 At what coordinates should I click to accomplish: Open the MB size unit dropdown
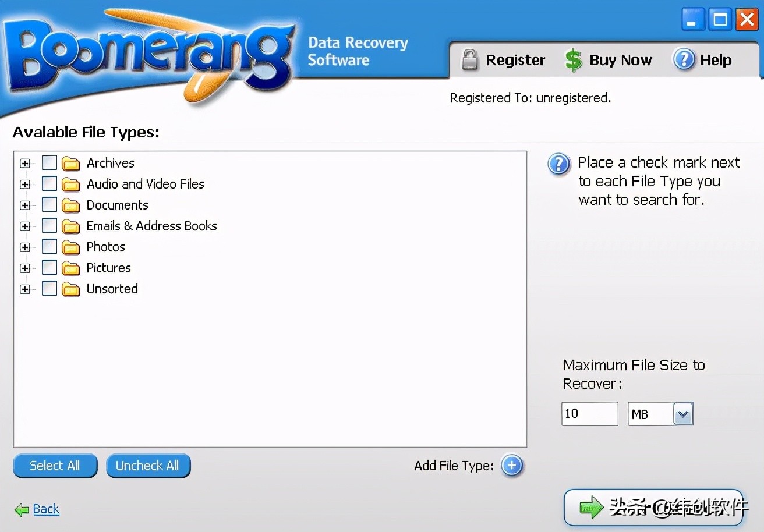[x=683, y=414]
